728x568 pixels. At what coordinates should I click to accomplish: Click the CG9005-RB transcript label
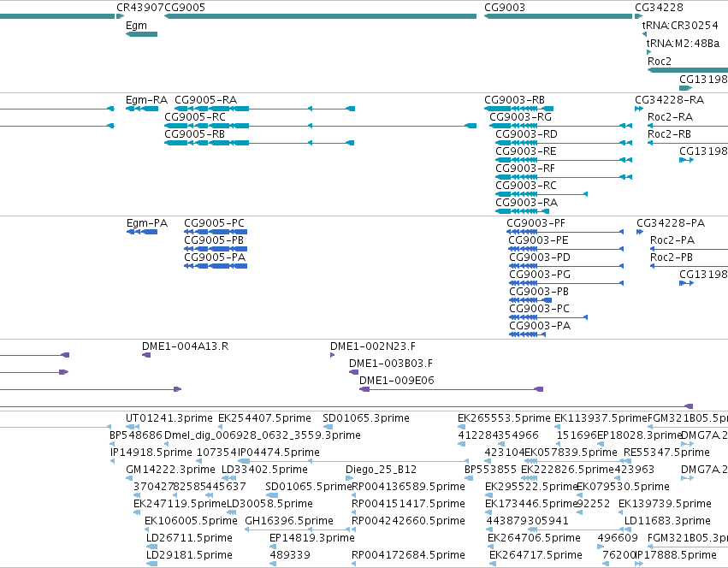point(194,134)
